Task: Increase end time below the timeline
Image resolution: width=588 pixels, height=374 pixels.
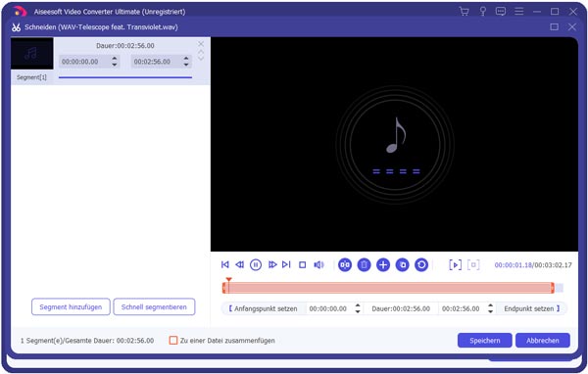Action: point(491,305)
